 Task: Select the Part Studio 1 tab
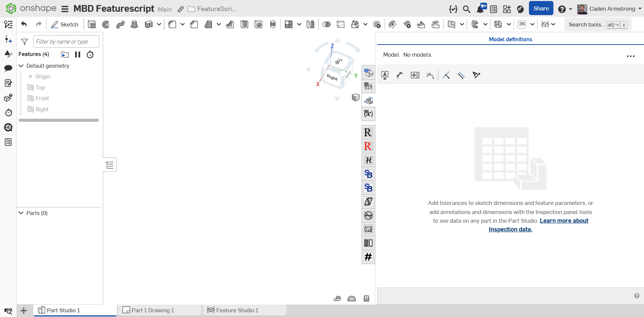click(75, 310)
